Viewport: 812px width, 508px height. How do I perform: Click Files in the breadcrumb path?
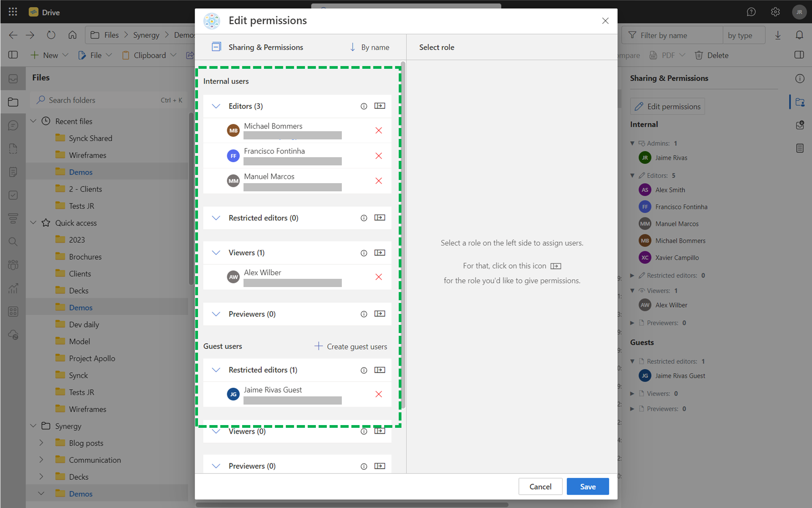click(111, 35)
